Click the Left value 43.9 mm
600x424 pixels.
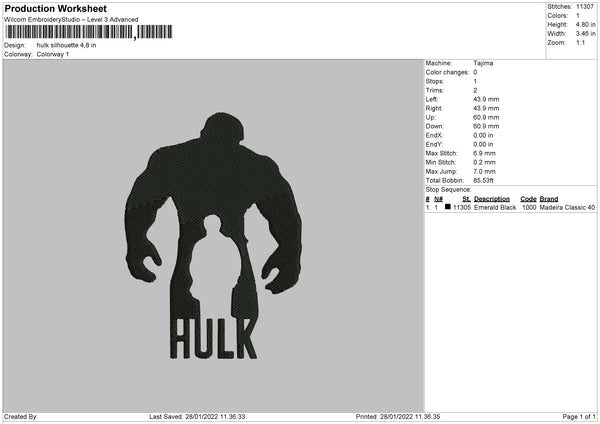click(486, 99)
